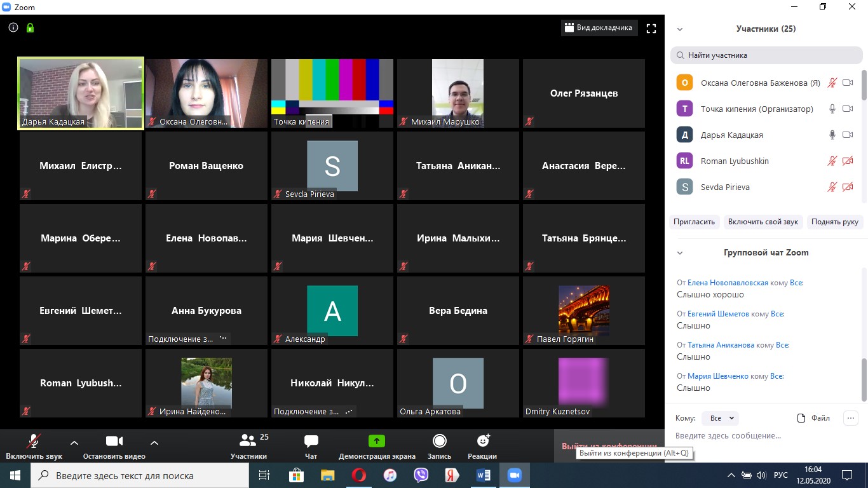Click Александр avatar tile
The image size is (868, 488).
tap(332, 311)
